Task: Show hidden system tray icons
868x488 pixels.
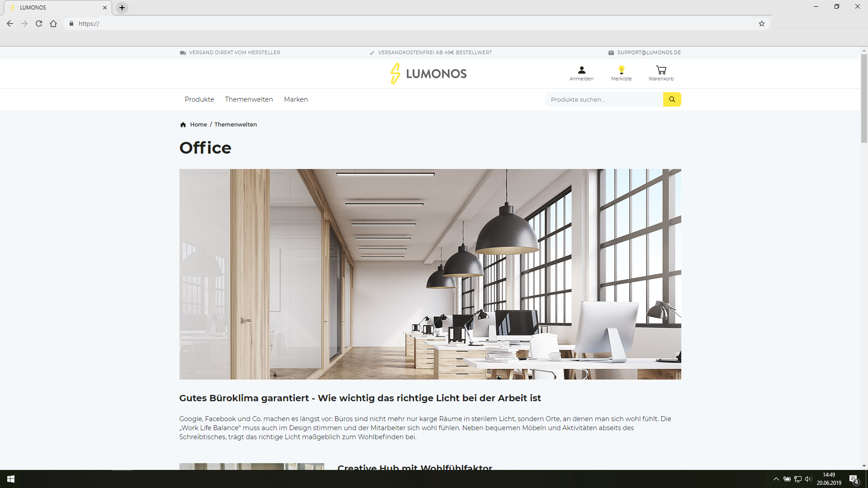Action: [776, 479]
